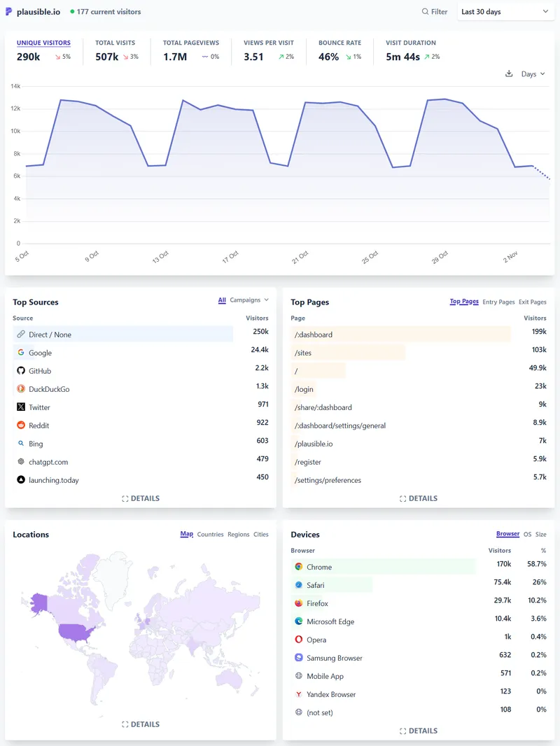Click the Safari browser icon
Image resolution: width=560 pixels, height=746 pixels.
point(299,585)
